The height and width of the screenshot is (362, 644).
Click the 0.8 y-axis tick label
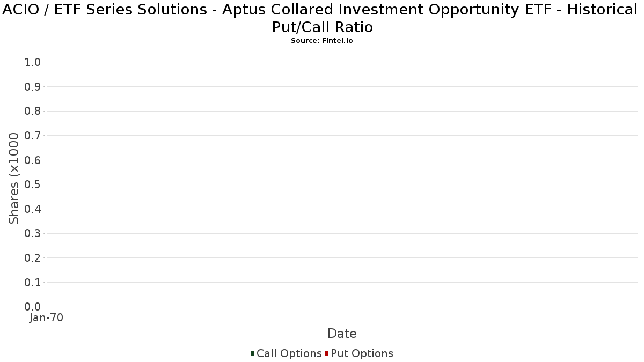[33, 111]
